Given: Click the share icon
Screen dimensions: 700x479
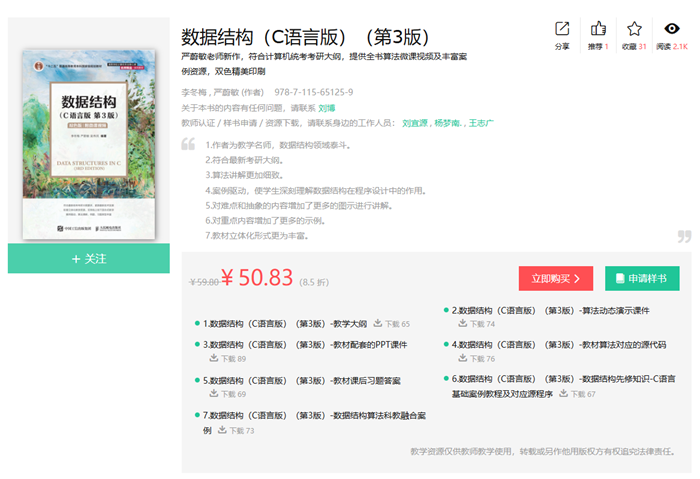Looking at the screenshot, I should click(x=562, y=29).
